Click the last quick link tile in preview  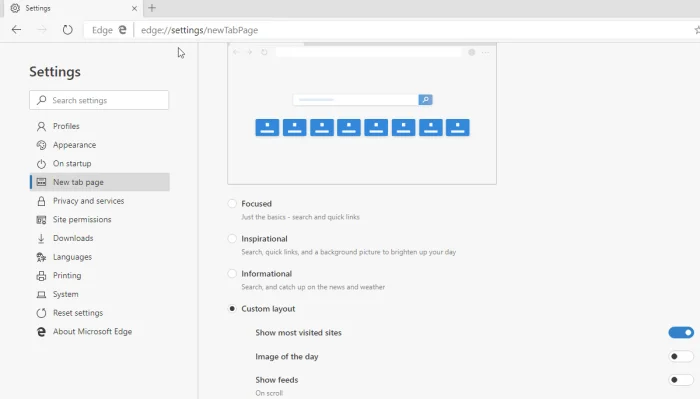point(458,127)
